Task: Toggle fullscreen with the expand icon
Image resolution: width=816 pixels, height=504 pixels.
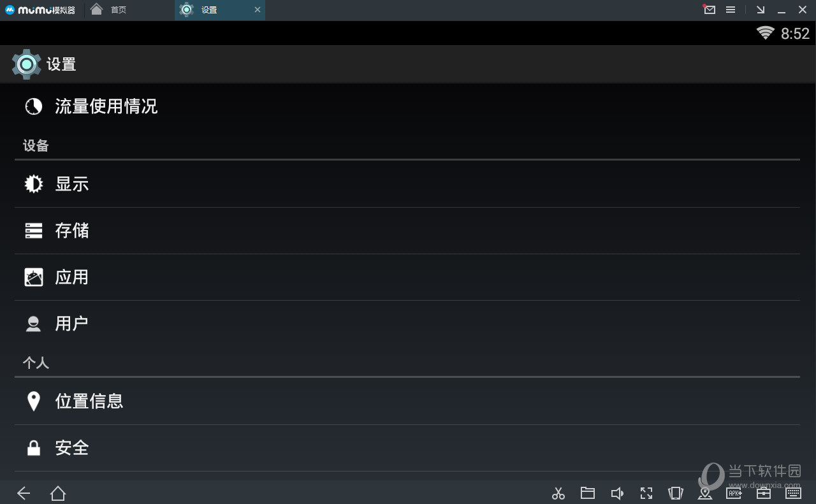Action: (646, 493)
